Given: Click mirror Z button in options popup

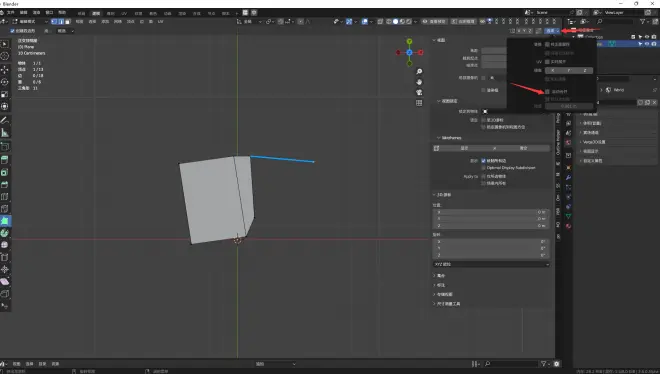Looking at the screenshot, I should coord(585,71).
